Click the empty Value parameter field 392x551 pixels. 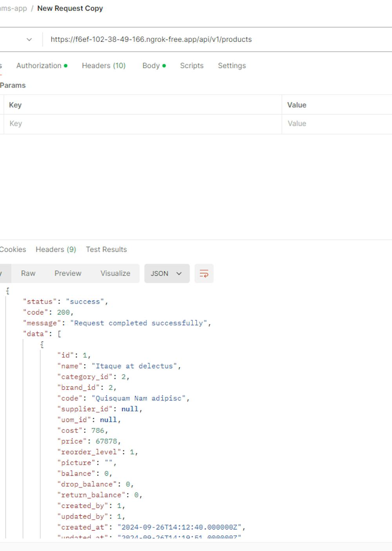[337, 124]
